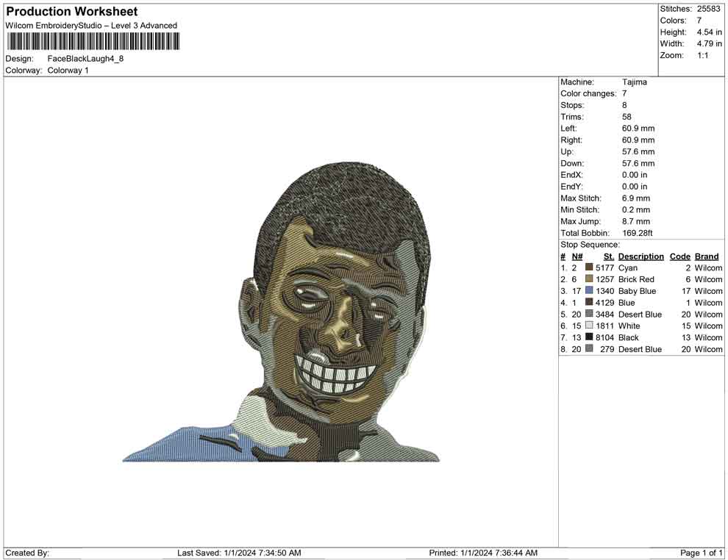
Task: Click the 'Brand' column header
Action: tap(707, 256)
